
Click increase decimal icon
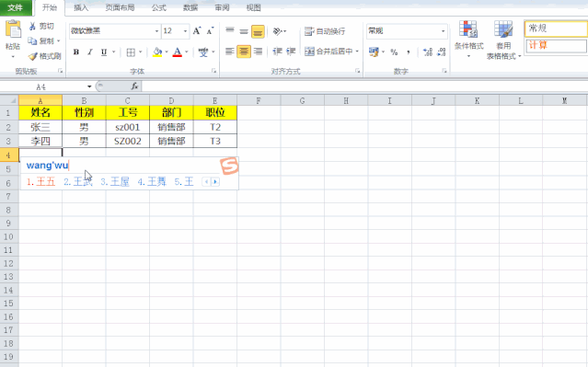[428, 52]
